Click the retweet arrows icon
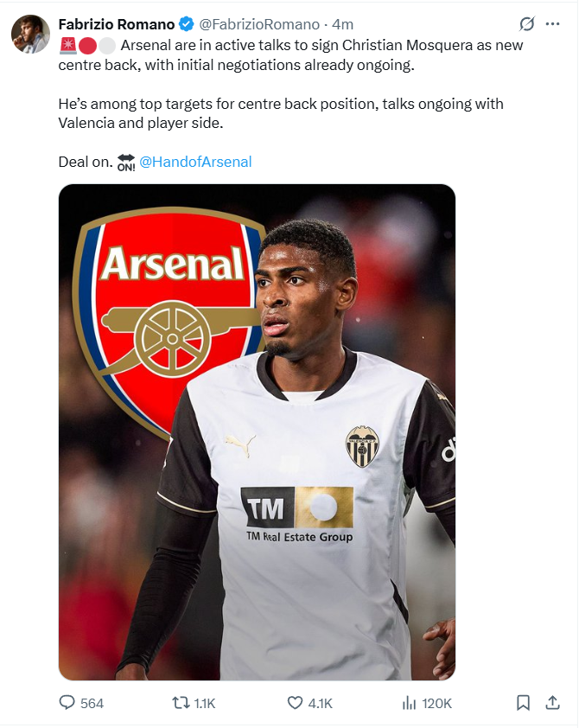579x728 pixels. (181, 703)
